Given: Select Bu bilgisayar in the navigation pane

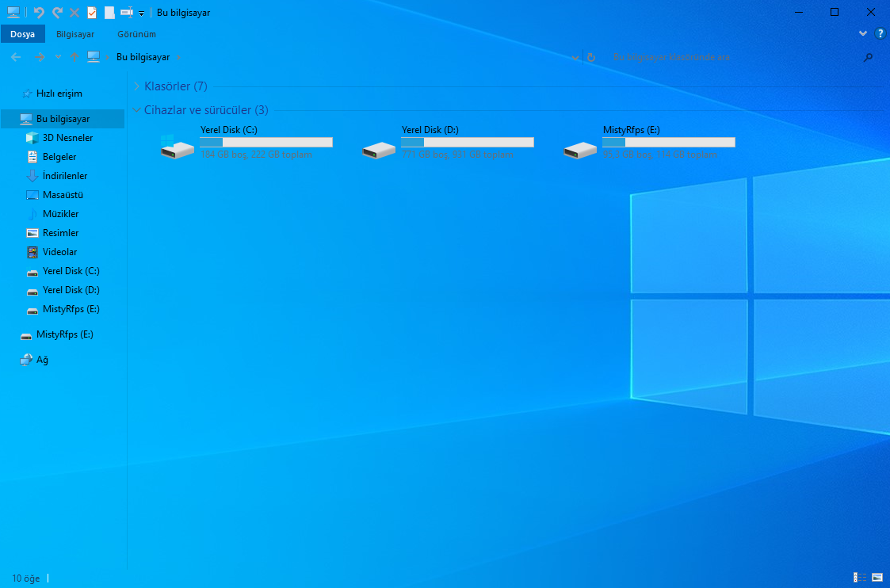Looking at the screenshot, I should tap(63, 119).
